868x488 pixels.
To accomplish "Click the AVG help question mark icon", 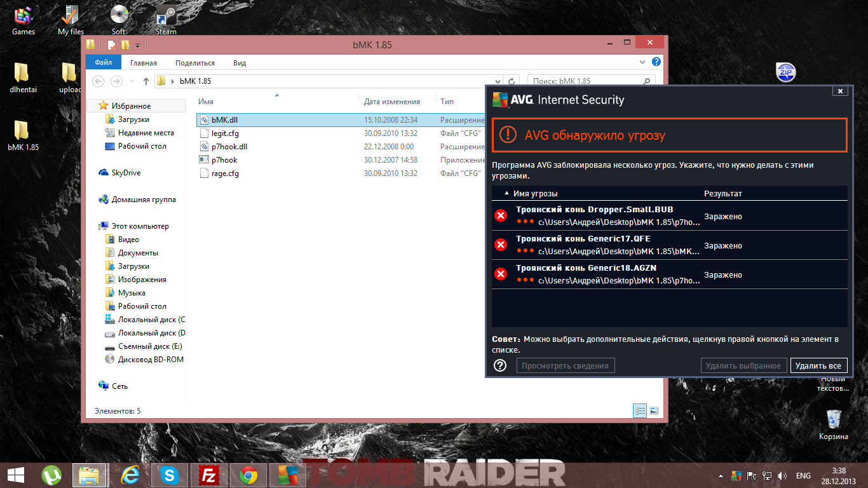I will 500,365.
